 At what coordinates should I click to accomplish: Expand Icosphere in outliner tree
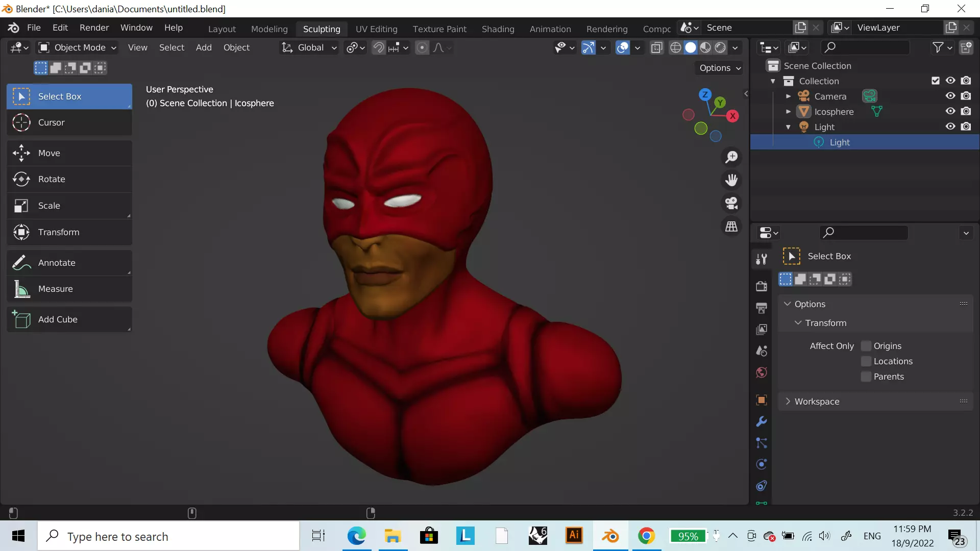pyautogui.click(x=788, y=111)
